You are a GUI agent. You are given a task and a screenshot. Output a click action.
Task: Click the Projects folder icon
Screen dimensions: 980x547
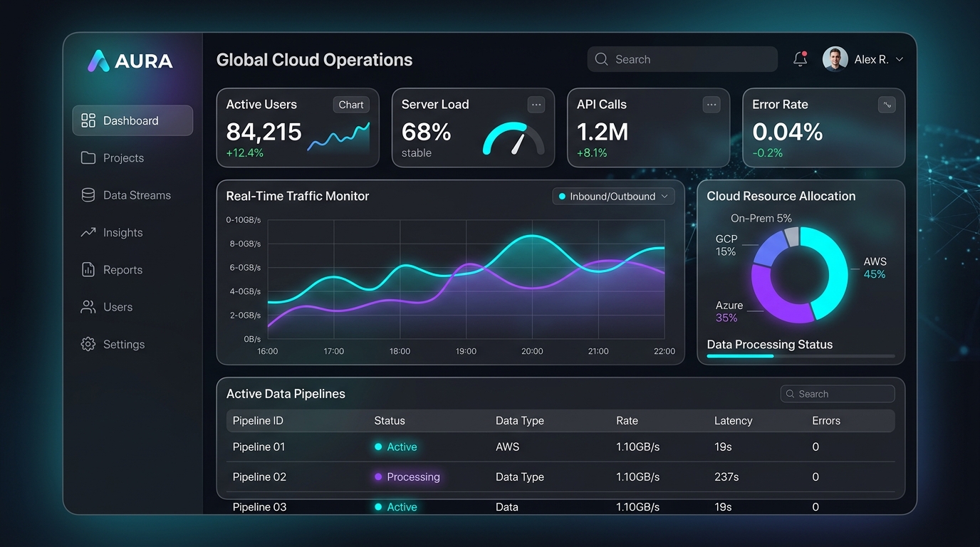88,158
